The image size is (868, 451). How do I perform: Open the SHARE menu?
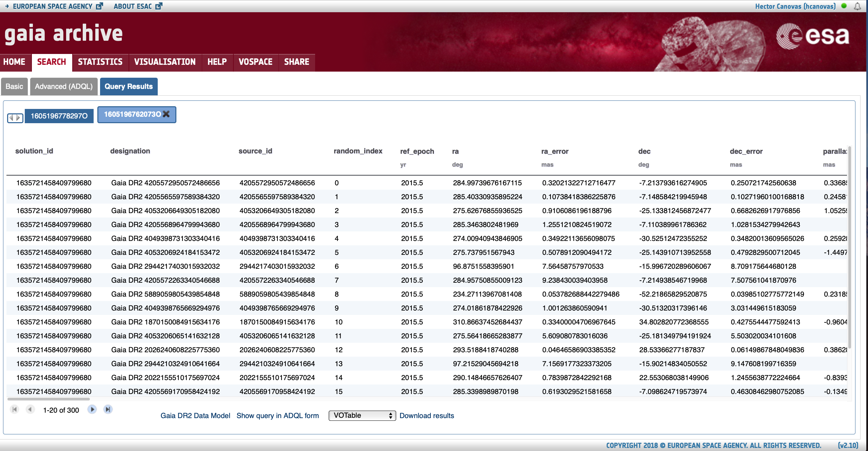tap(297, 62)
